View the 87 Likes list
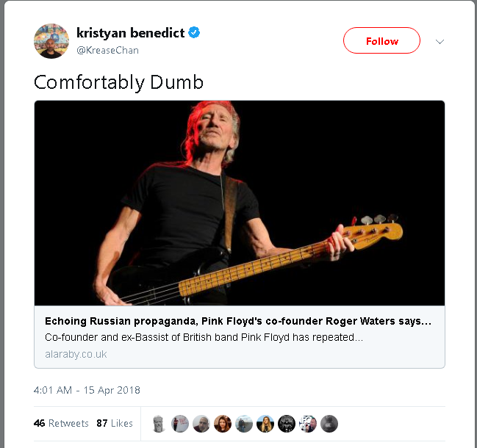The image size is (477, 448). pyautogui.click(x=114, y=423)
